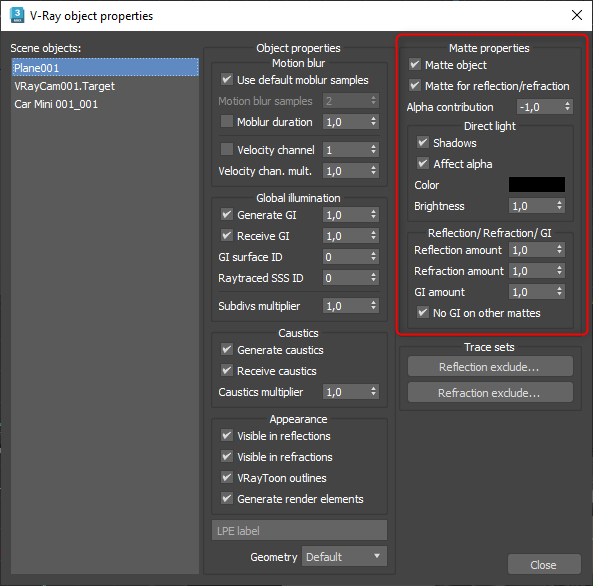This screenshot has width=593, height=586.
Task: Click the Close button
Action: [x=544, y=565]
